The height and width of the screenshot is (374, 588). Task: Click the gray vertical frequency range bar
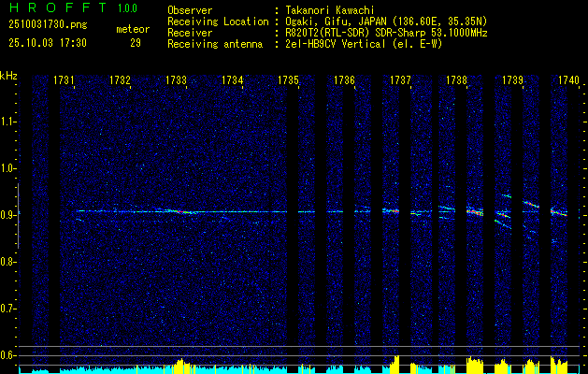click(x=19, y=216)
